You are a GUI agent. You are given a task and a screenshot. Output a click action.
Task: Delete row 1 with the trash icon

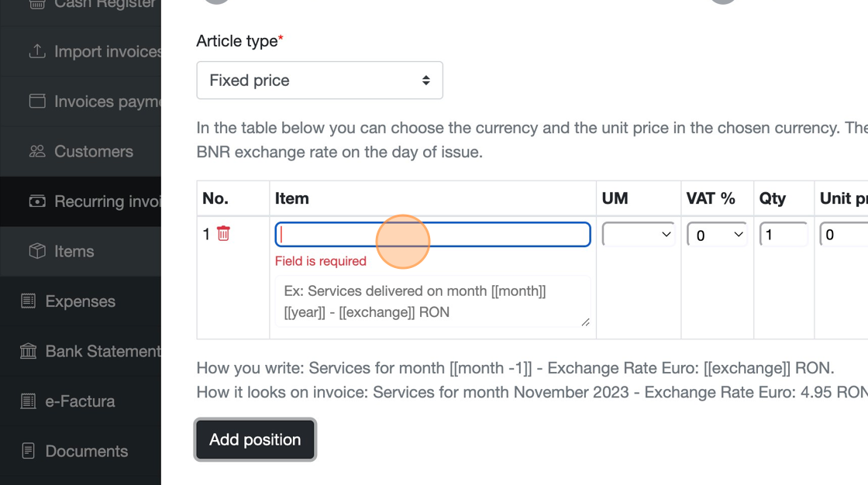(223, 233)
